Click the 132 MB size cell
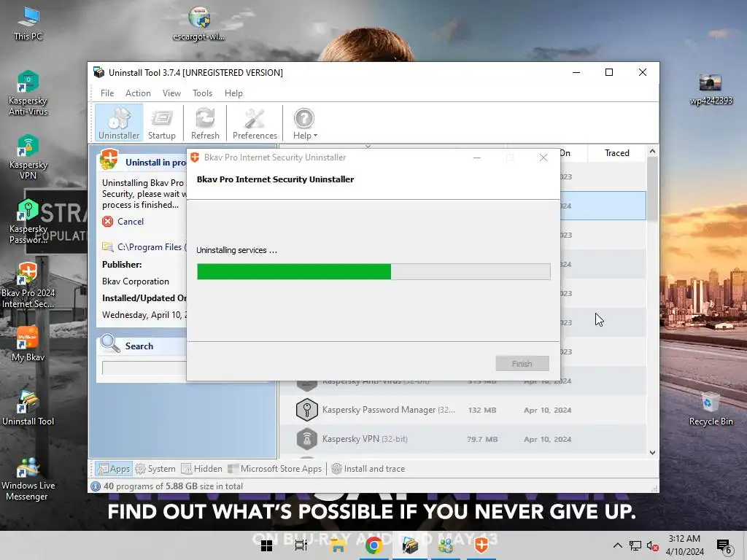This screenshot has width=747, height=560. click(x=481, y=410)
